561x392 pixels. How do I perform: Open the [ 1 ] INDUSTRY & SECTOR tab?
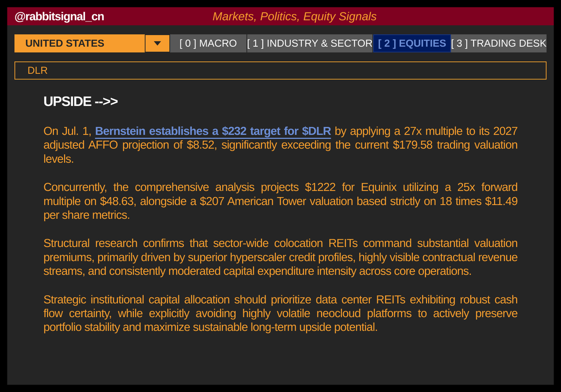click(x=309, y=43)
